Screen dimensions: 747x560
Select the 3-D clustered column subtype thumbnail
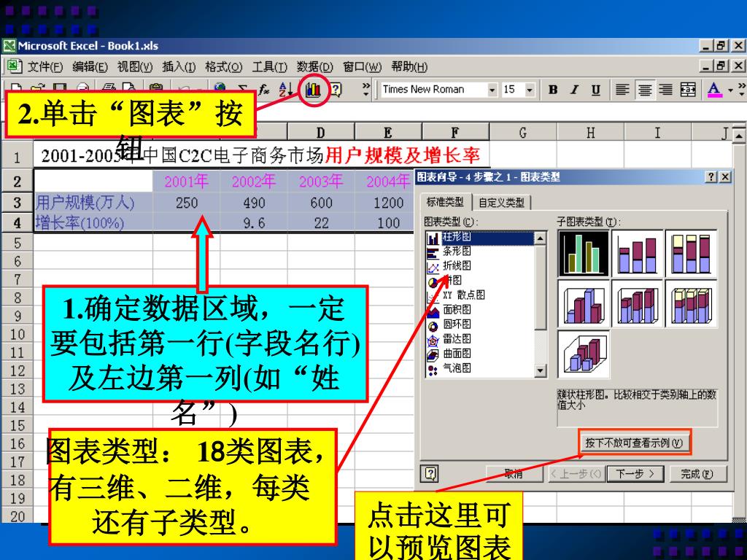(x=583, y=304)
